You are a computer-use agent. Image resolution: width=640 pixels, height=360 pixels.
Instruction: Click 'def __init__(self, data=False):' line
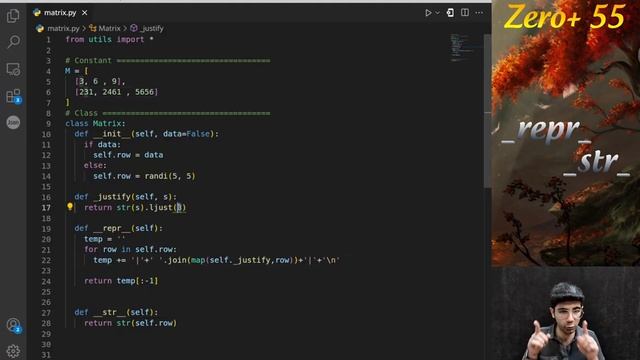pos(147,134)
